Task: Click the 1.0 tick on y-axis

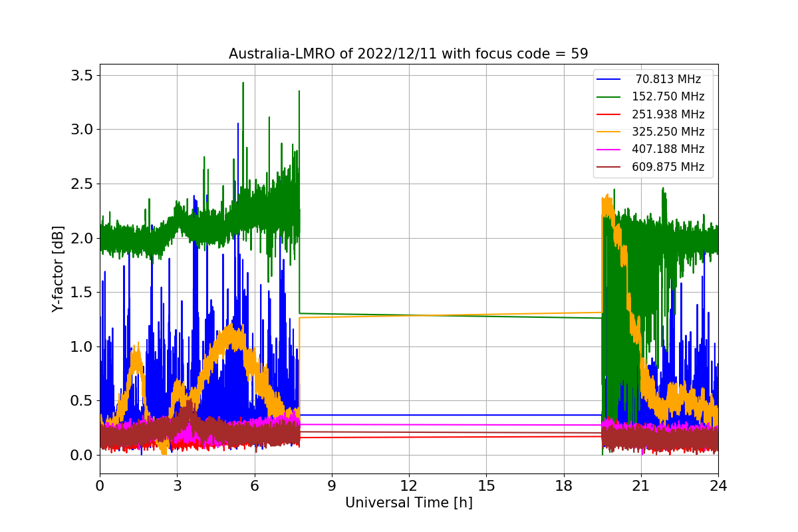Action: [x=80, y=346]
